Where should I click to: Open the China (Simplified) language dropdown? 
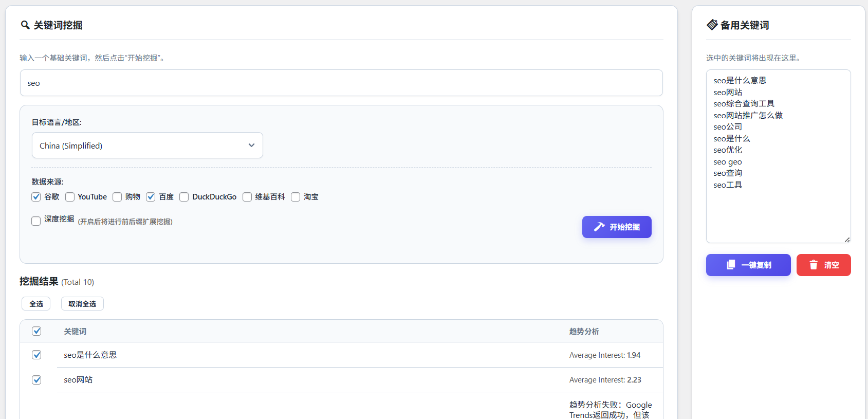(x=147, y=145)
